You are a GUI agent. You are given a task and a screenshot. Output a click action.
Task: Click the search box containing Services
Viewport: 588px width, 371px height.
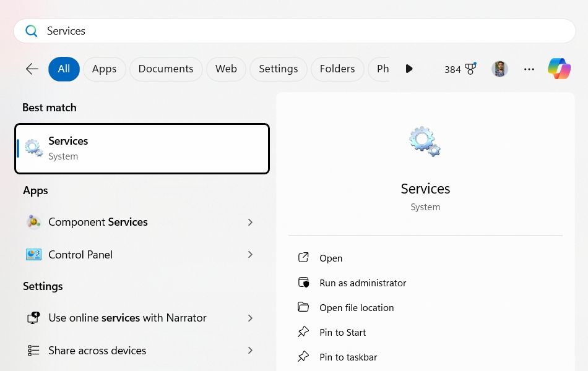[295, 31]
